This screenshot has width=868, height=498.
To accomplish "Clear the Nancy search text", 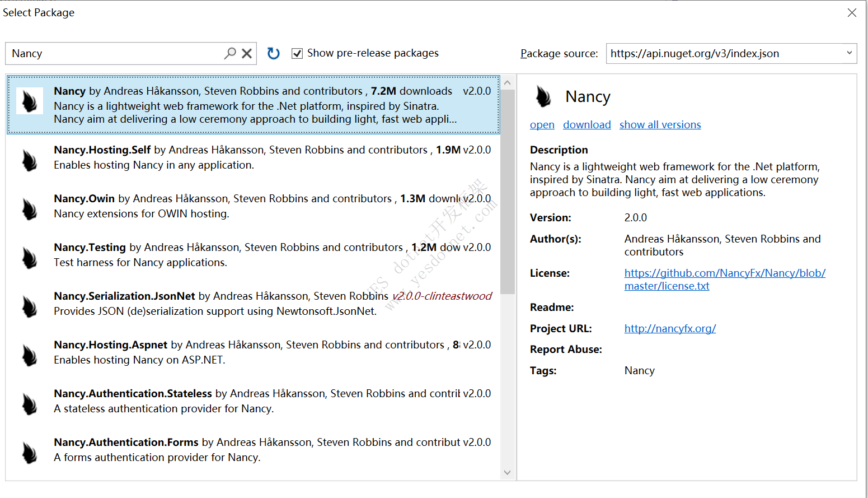I will coord(247,53).
